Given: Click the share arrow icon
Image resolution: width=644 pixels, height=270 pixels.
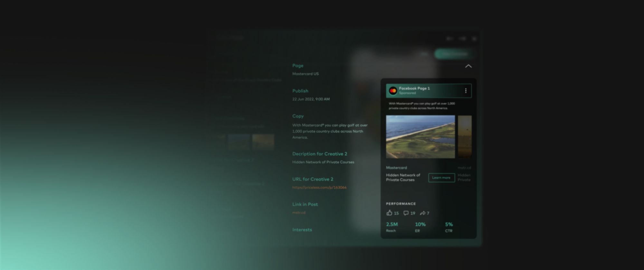Looking at the screenshot, I should coord(423,213).
